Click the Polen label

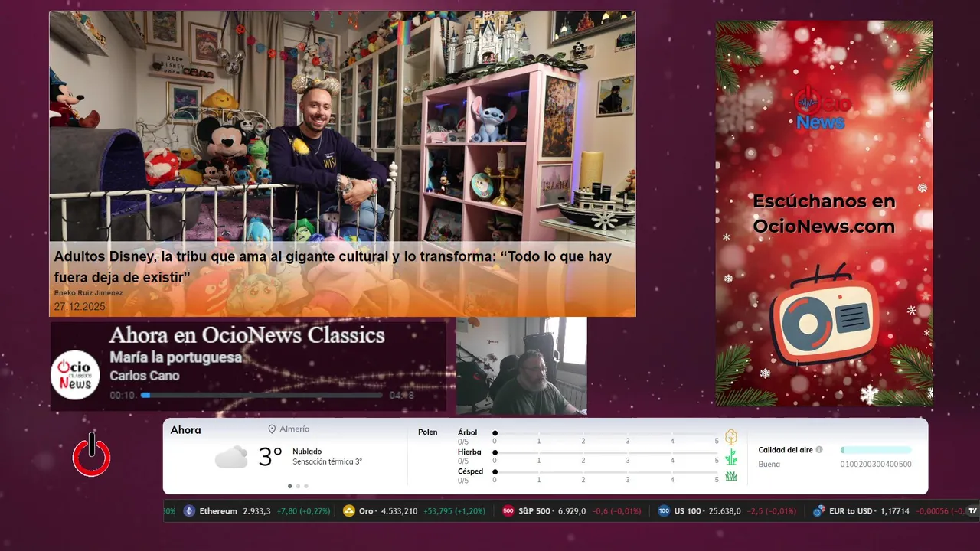[x=428, y=432]
